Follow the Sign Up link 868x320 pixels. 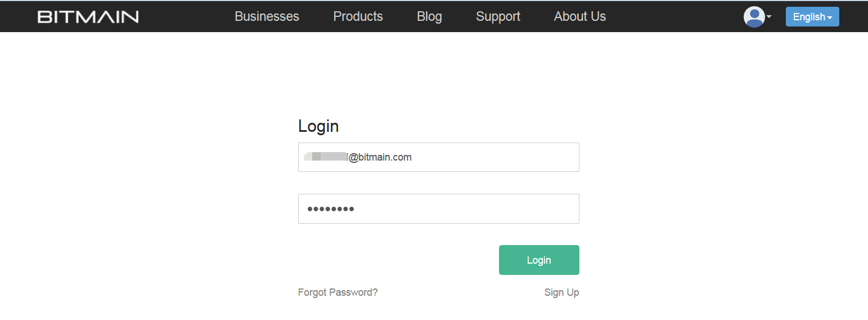coord(561,292)
